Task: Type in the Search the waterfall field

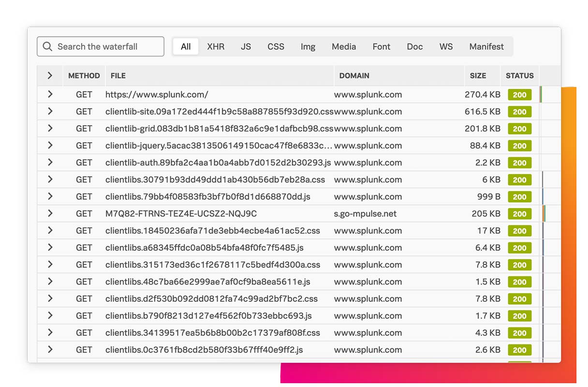Action: click(x=106, y=46)
